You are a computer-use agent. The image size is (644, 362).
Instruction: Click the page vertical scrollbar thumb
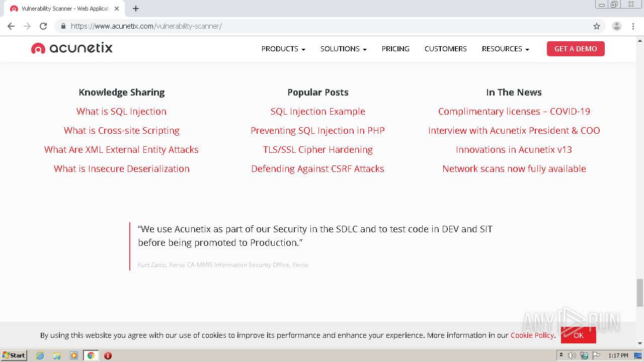tap(640, 292)
